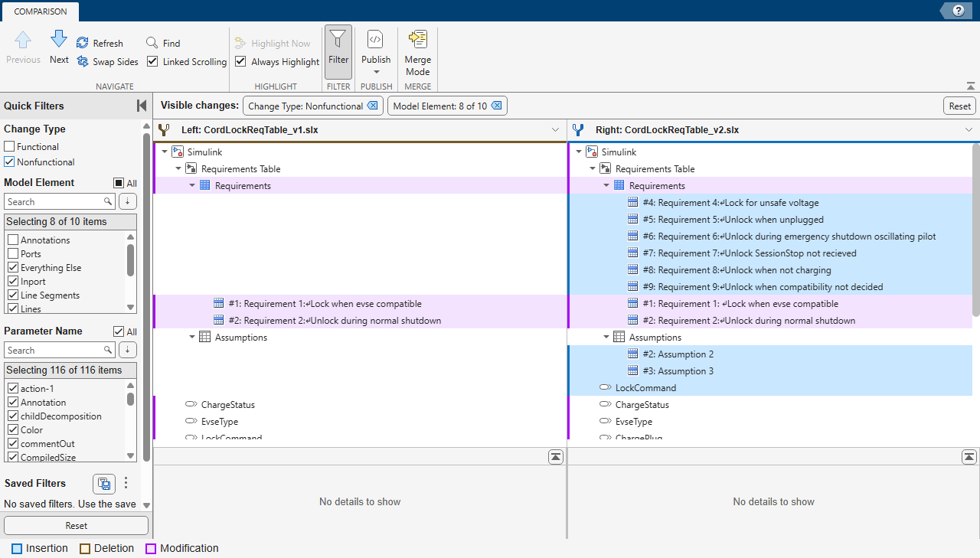Collapse Requirements node in left pane
980x558 pixels.
point(192,186)
